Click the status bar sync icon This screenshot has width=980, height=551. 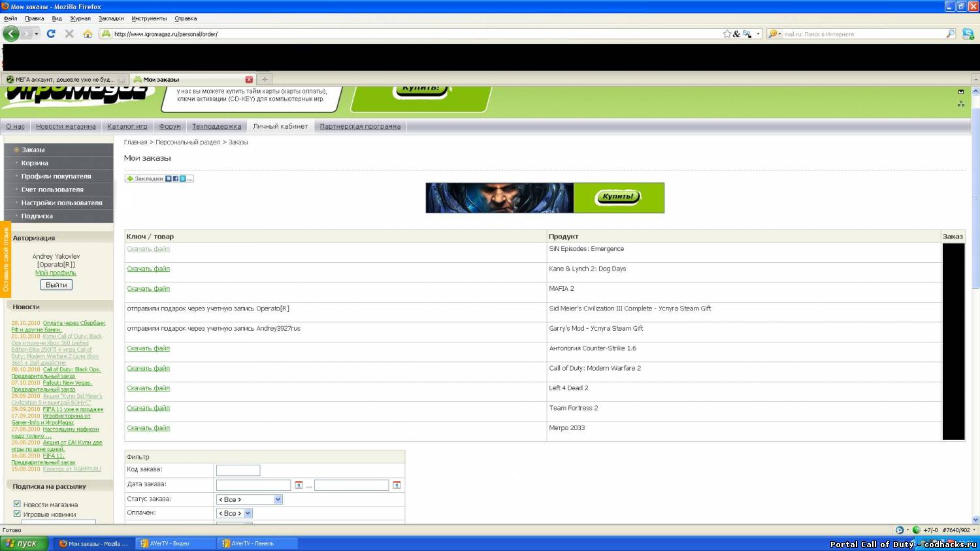pyautogui.click(x=900, y=530)
